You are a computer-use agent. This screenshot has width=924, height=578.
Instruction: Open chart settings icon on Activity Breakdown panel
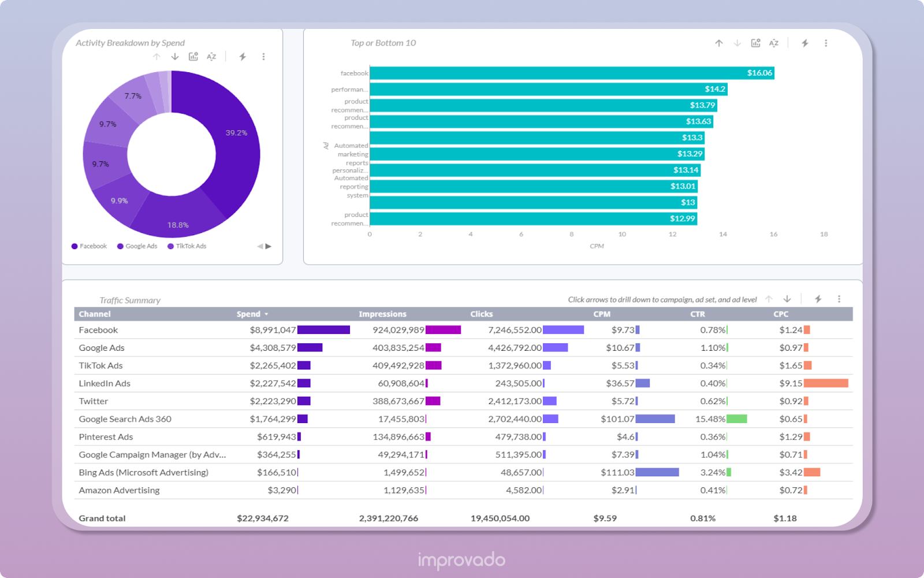[193, 56]
